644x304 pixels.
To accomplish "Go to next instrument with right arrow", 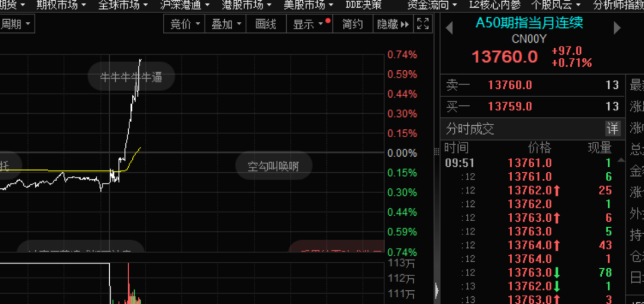I will pos(617,28).
